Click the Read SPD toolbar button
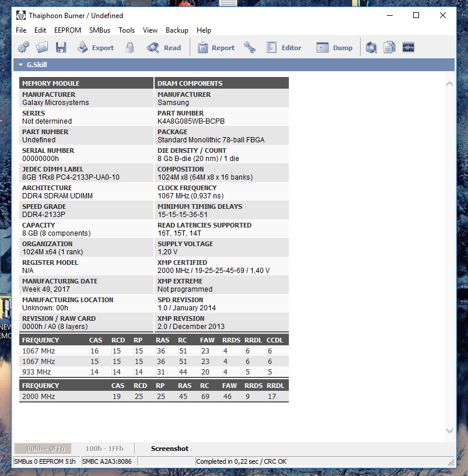 164,47
